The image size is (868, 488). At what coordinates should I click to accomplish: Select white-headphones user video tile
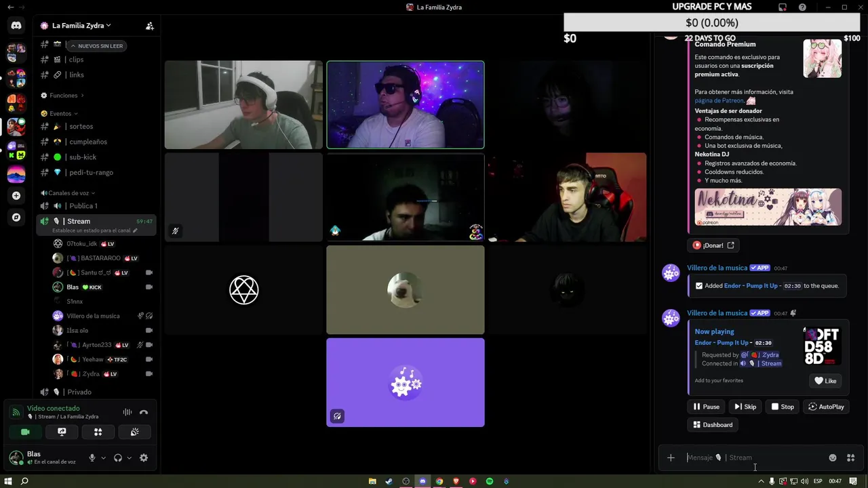click(x=243, y=105)
